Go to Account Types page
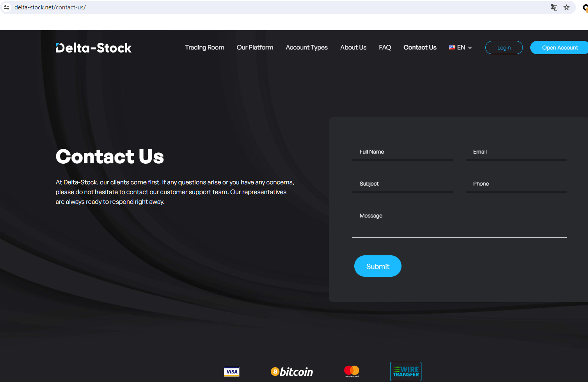This screenshot has width=588, height=382. tap(307, 48)
